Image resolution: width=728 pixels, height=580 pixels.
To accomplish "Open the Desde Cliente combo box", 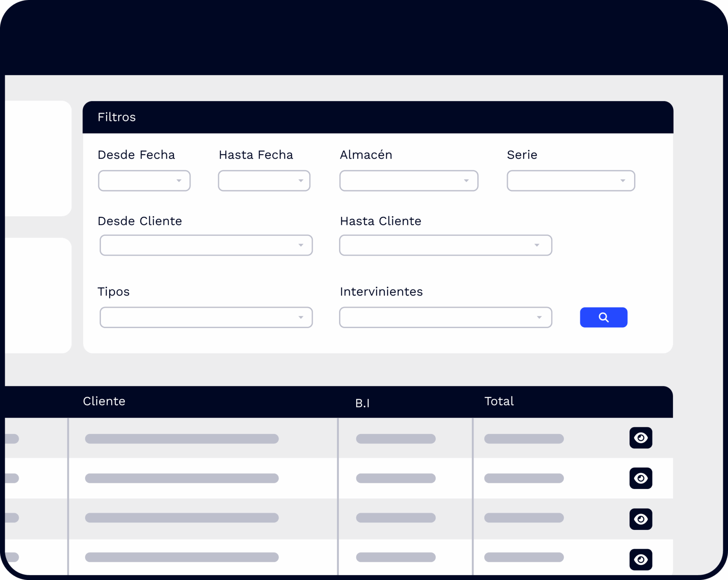I will [x=206, y=245].
